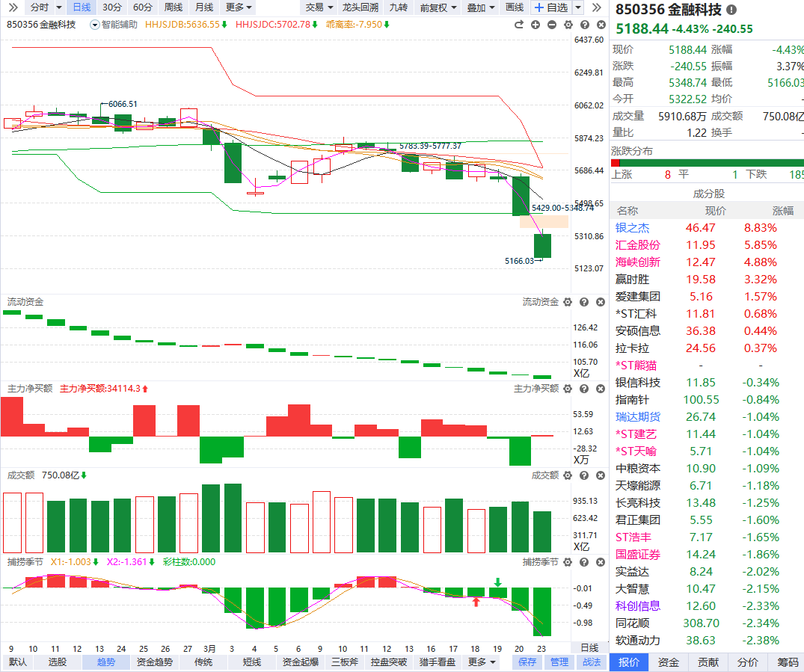The width and height of the screenshot is (804, 672).
Task: Open the 交易 dropdown
Action: point(319,7)
